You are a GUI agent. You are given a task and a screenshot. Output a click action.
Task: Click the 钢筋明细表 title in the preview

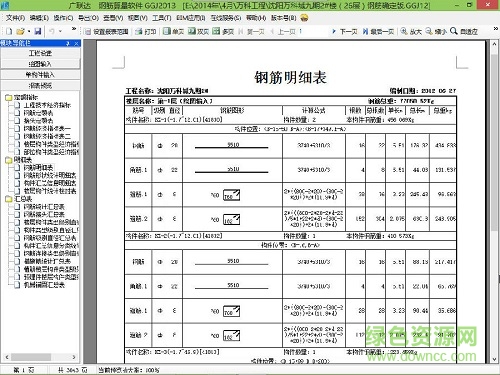point(290,77)
